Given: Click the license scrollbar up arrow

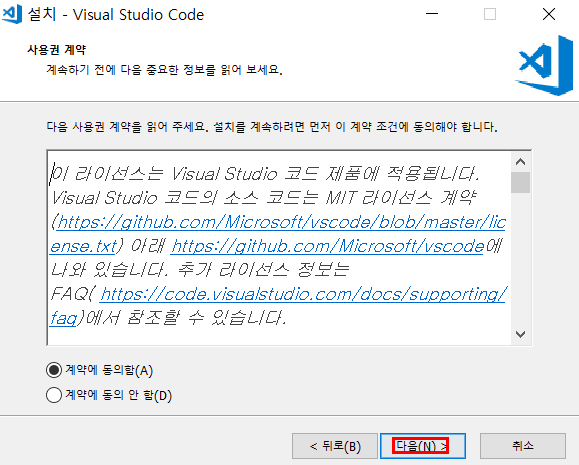Looking at the screenshot, I should pyautogui.click(x=521, y=162).
